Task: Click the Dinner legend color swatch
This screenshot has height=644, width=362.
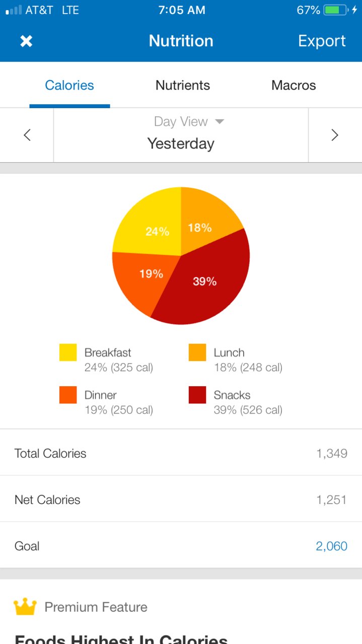Action: click(x=68, y=395)
